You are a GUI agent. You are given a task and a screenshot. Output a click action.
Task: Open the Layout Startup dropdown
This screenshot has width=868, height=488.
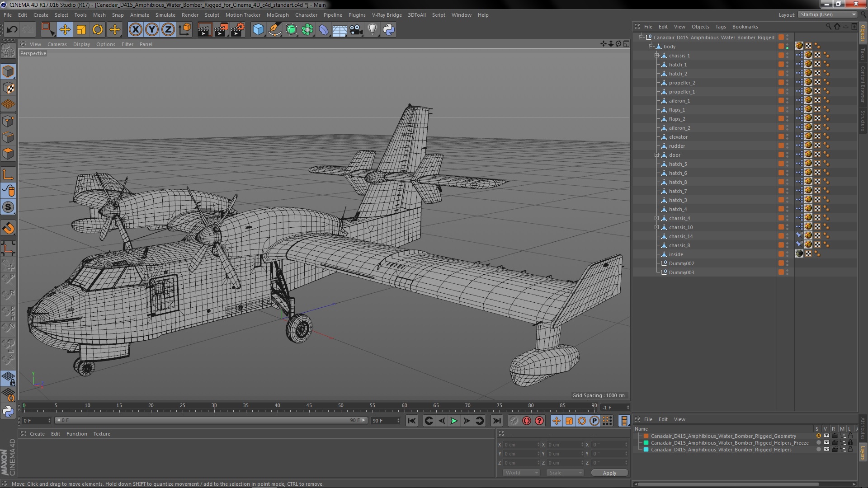[x=827, y=15]
